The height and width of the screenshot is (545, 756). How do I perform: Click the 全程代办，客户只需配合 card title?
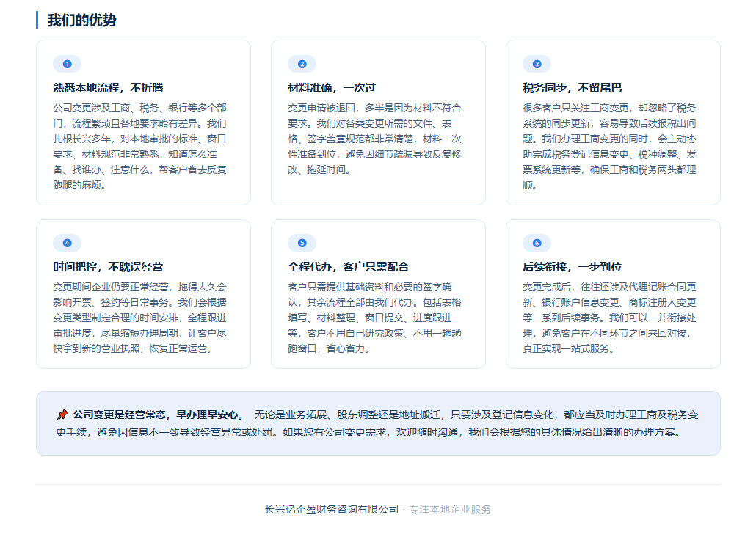348,267
